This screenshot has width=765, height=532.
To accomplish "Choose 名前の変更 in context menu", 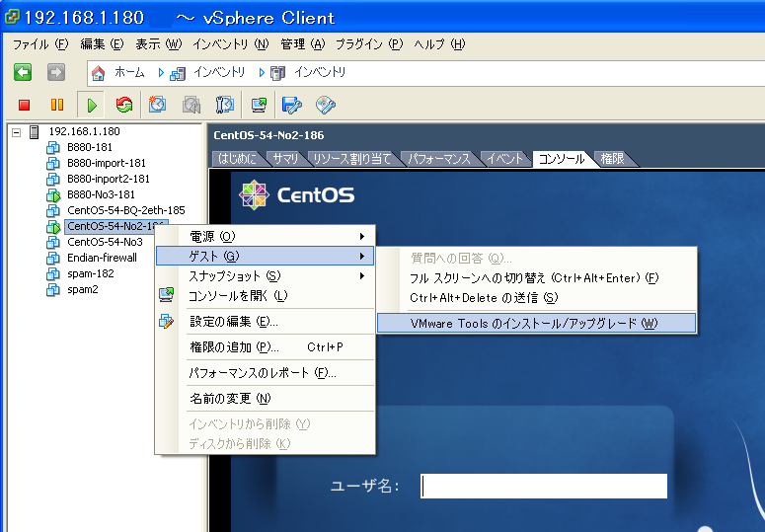I will [265, 399].
